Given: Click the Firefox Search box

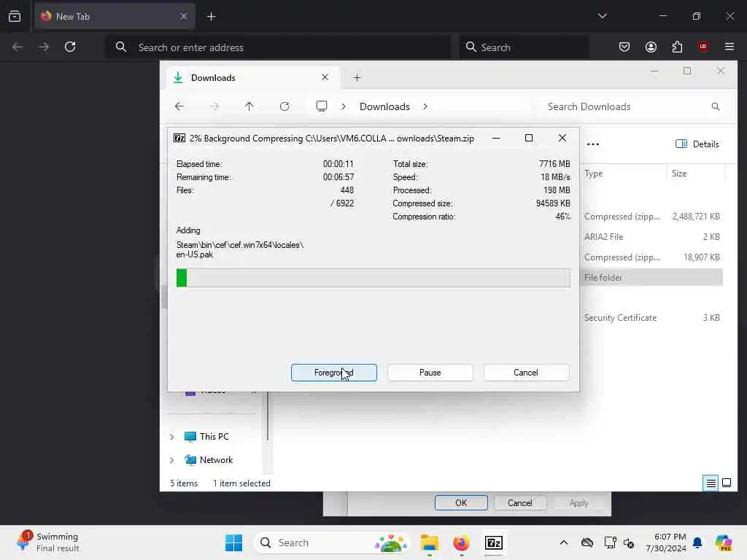Looking at the screenshot, I should click(x=524, y=47).
